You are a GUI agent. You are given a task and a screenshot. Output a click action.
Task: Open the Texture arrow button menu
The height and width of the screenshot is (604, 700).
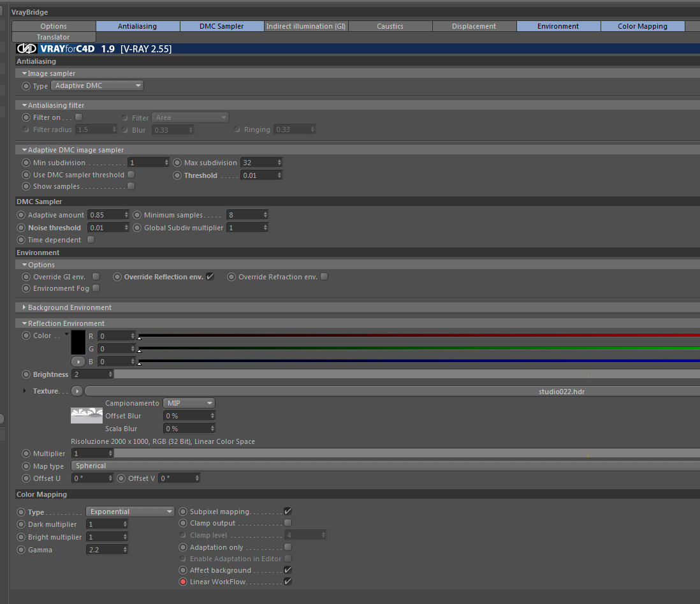(77, 392)
